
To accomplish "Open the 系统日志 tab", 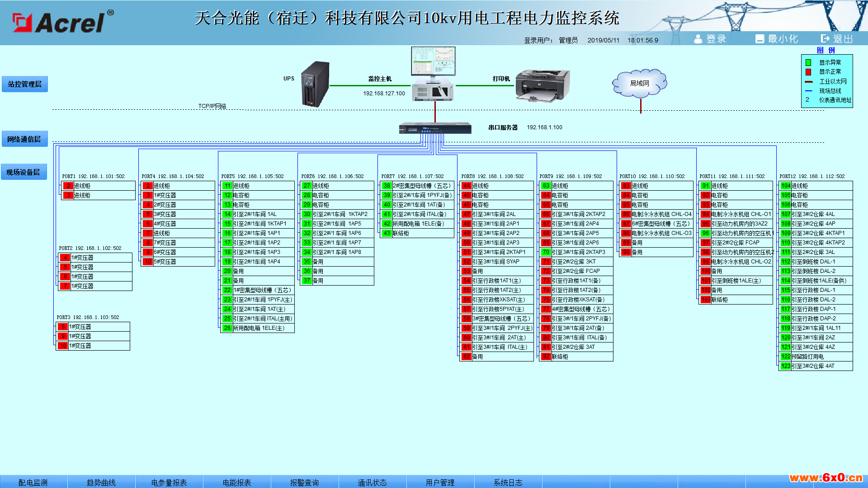I will (508, 482).
